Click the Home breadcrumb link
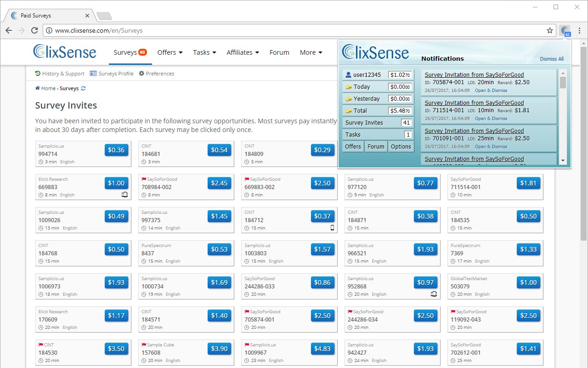 click(45, 88)
